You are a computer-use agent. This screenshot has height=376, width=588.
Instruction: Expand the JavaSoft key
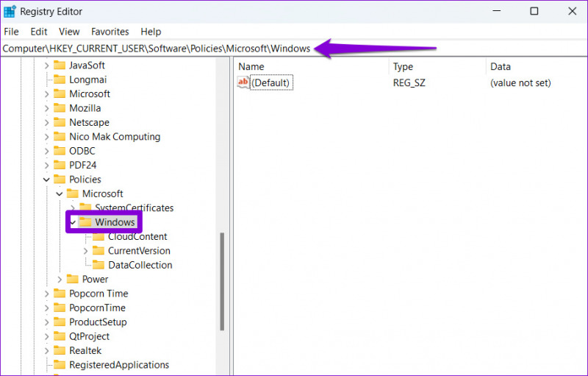[46, 65]
